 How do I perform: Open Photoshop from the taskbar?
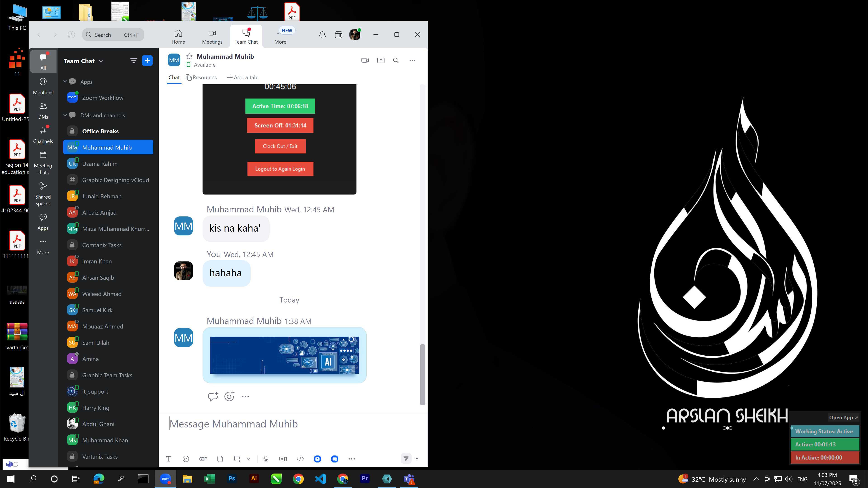(x=232, y=479)
